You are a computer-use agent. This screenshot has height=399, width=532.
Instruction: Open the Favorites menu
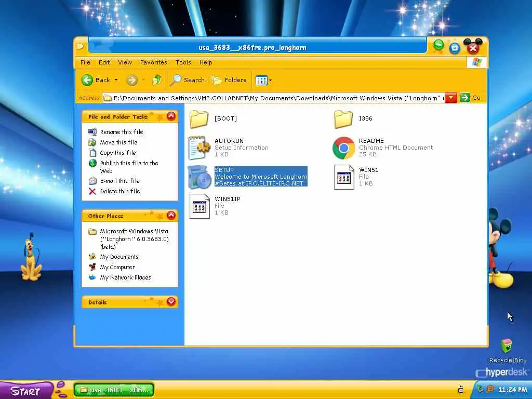click(x=153, y=62)
